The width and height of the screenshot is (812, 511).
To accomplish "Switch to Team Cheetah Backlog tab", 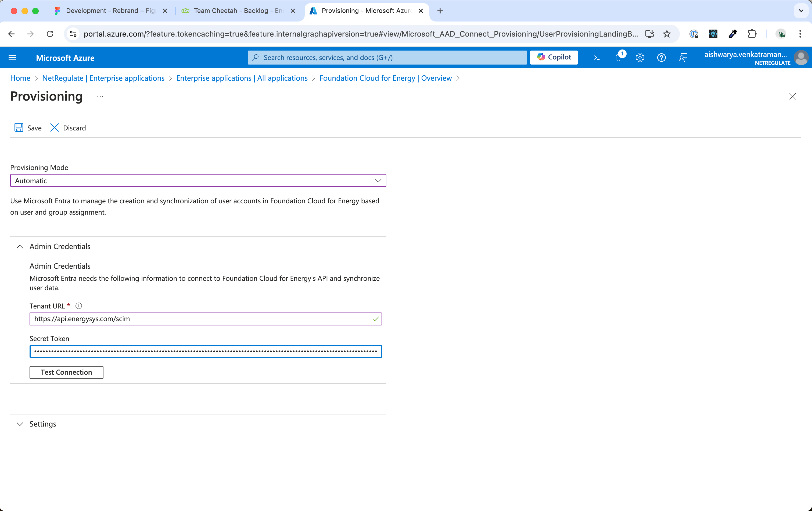I will 238,11.
